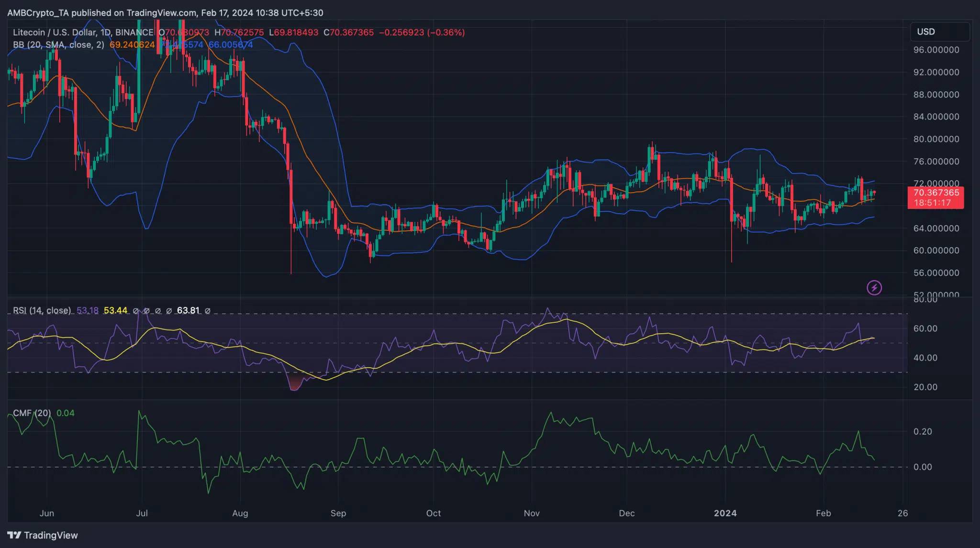Click the CMF axis label 0.00

tap(923, 467)
